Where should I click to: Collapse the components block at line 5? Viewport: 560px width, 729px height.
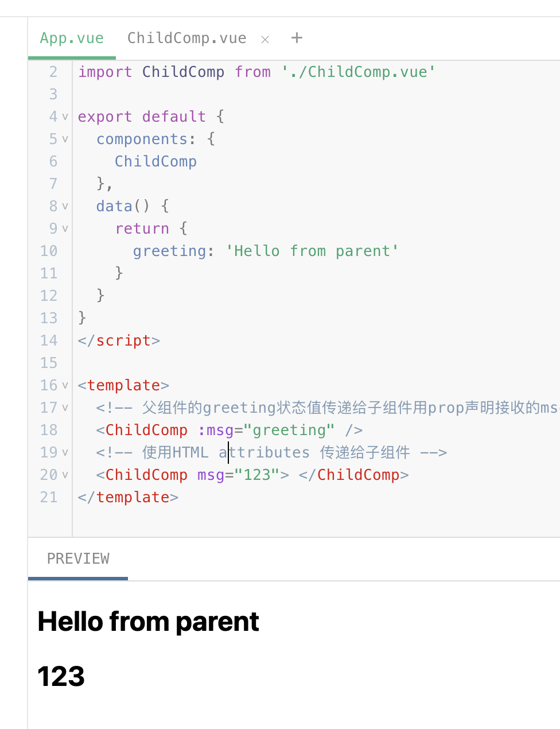point(65,139)
